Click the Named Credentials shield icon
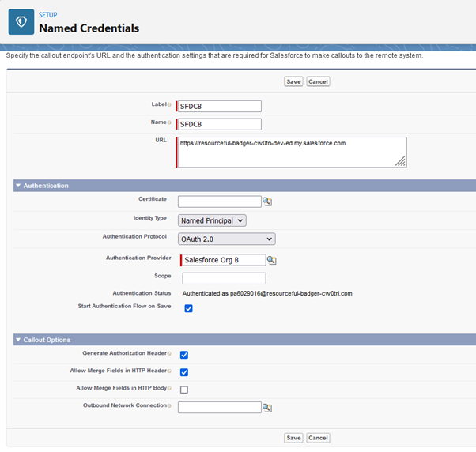This screenshot has width=476, height=452. (21, 22)
